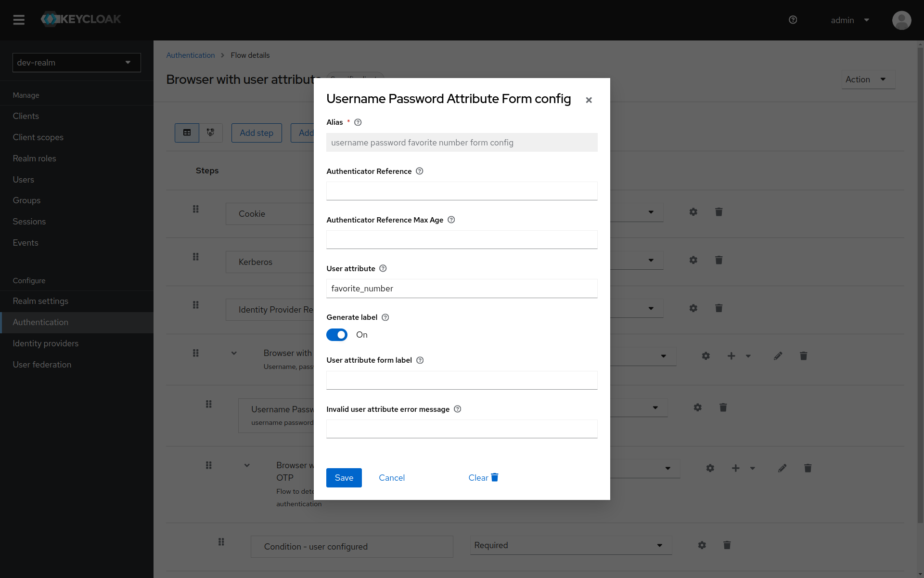Click the Clear link with trash icon

pyautogui.click(x=483, y=478)
